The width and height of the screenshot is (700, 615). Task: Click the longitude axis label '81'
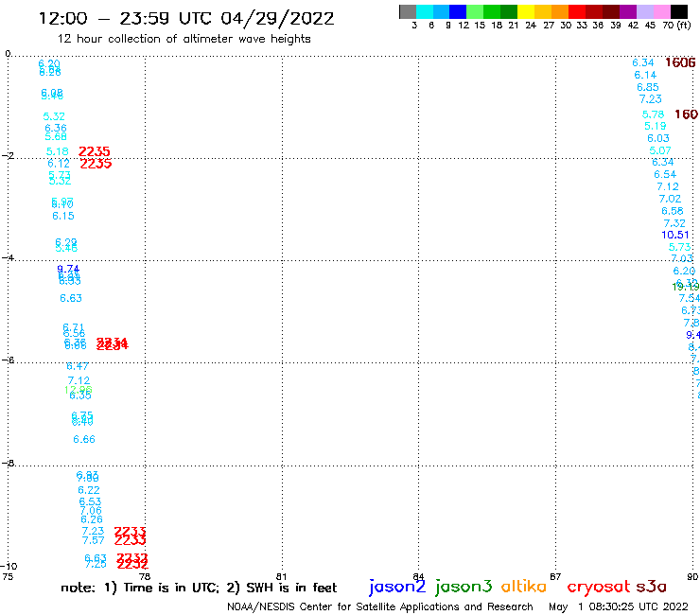(281, 576)
